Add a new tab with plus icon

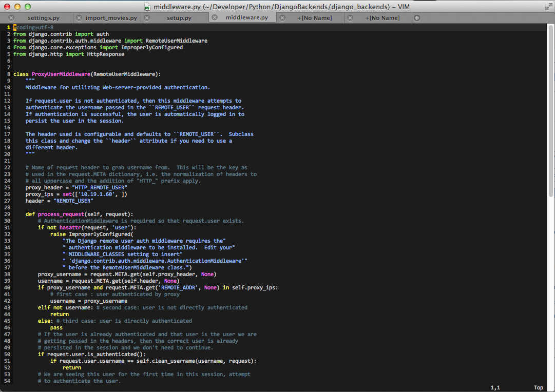coord(417,18)
